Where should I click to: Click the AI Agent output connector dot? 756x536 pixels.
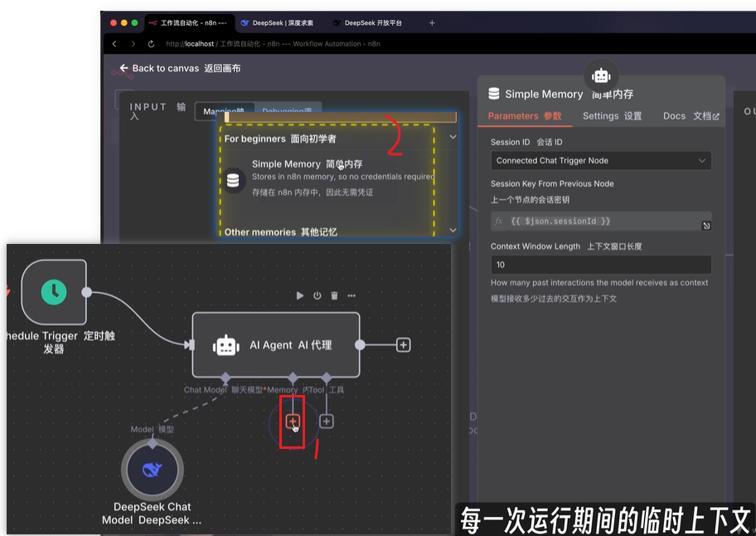click(x=360, y=345)
